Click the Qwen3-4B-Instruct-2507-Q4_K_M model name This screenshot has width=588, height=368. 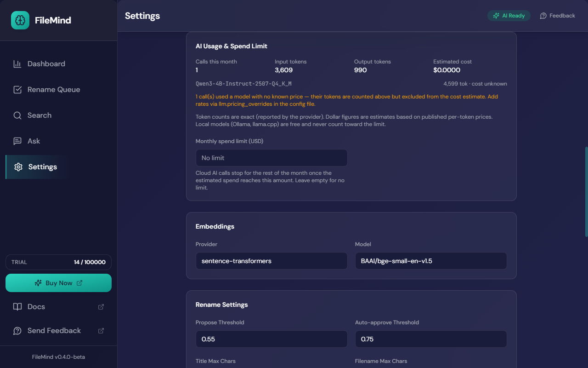[243, 84]
